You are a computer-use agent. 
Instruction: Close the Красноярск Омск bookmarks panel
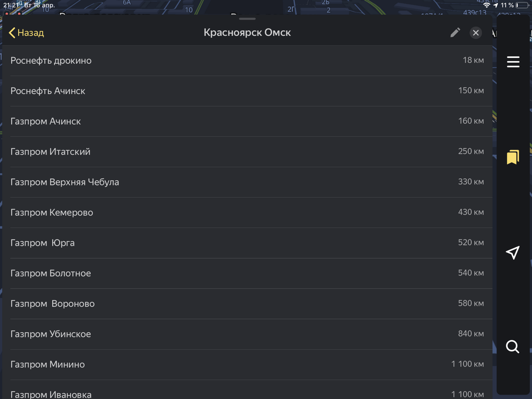[x=476, y=33]
